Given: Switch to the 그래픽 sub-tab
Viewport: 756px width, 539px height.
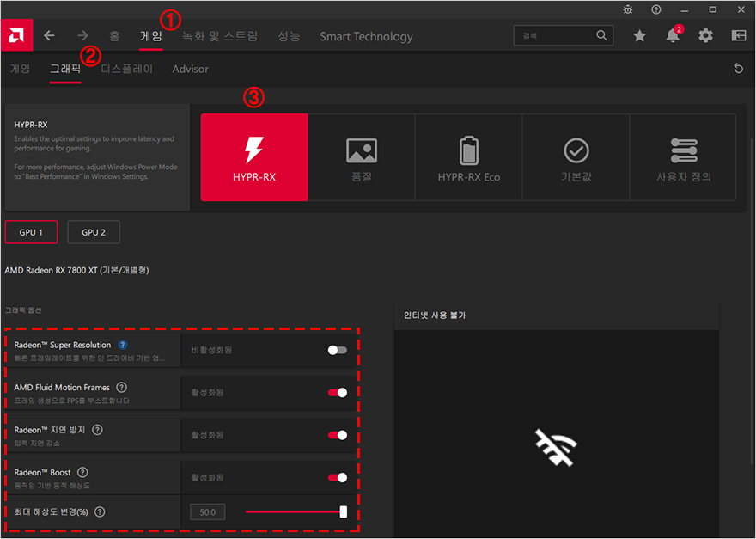Looking at the screenshot, I should (x=65, y=69).
